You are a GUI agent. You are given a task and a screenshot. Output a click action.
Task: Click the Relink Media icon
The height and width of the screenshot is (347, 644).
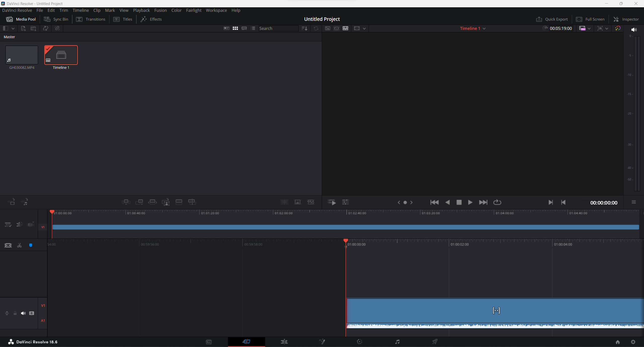[x=57, y=28]
